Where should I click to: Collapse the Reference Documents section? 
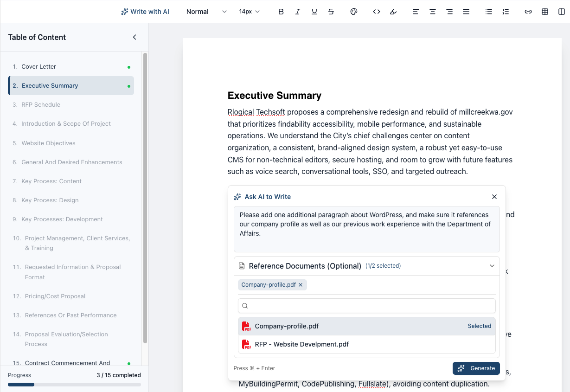point(492,266)
